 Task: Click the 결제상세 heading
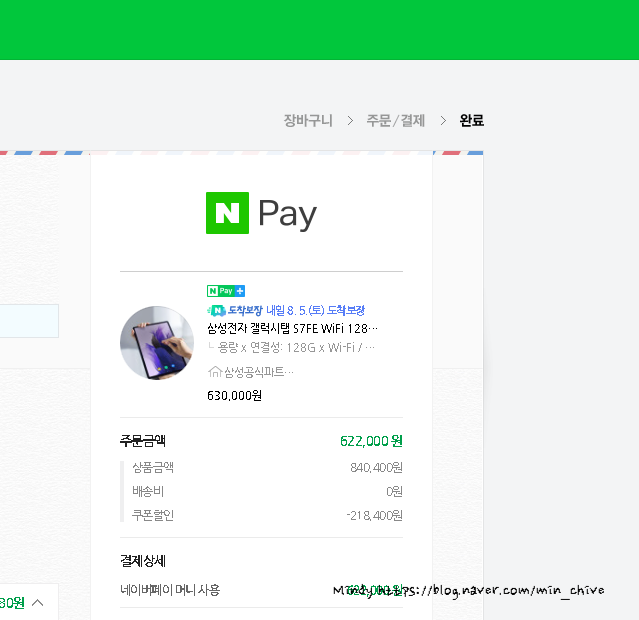click(143, 561)
